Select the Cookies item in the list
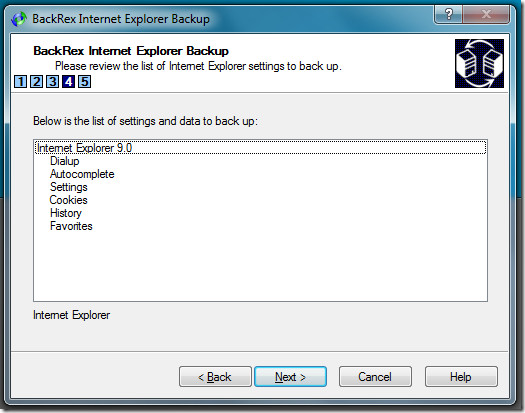This screenshot has width=525, height=413. click(68, 200)
